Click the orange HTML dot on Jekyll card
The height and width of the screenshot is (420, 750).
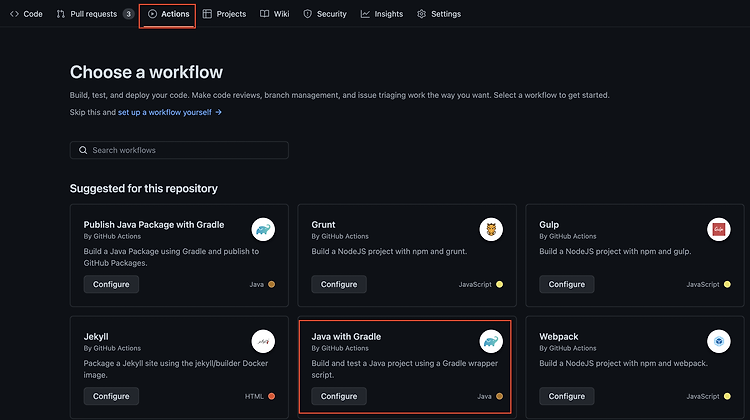(272, 396)
